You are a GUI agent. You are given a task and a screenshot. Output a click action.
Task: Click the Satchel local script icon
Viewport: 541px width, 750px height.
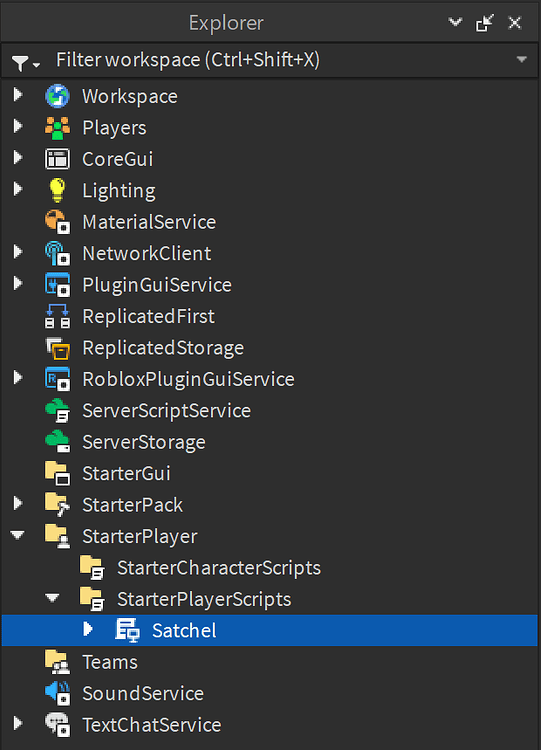(x=127, y=630)
